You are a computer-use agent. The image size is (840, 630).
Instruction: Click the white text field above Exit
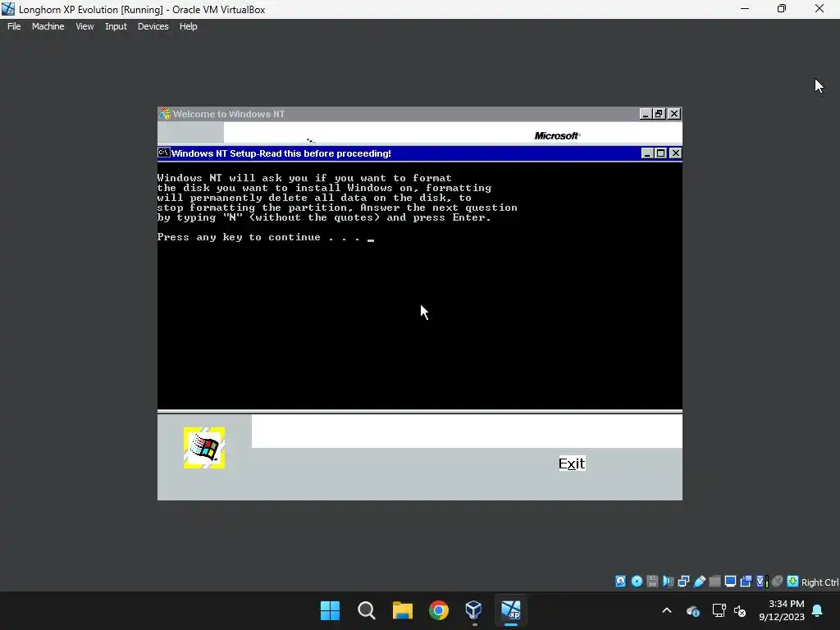click(467, 431)
